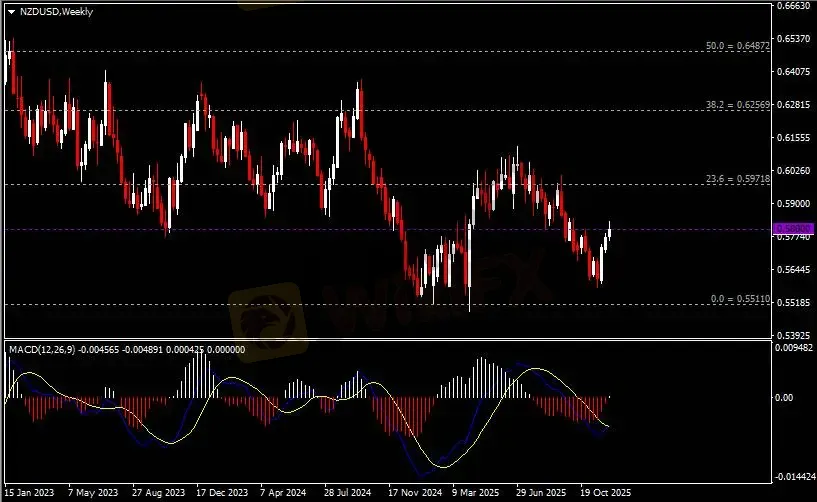
Task: Select the 19 Oct 2025 date label
Action: [605, 493]
